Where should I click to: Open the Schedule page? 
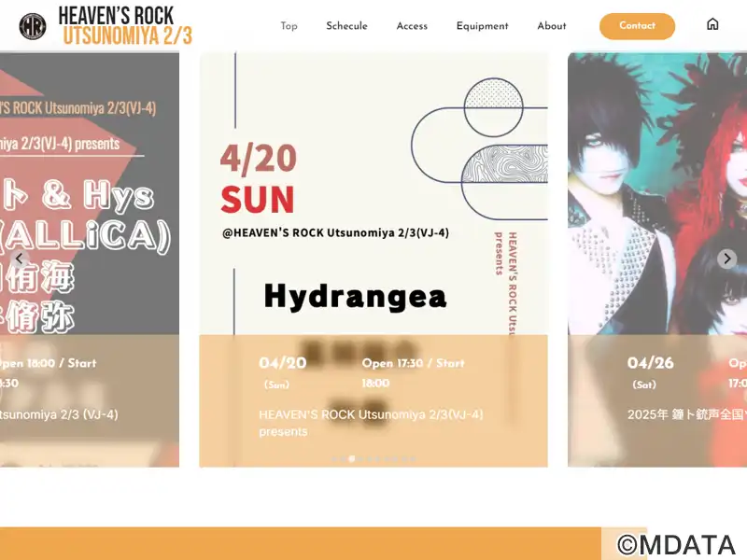pyautogui.click(x=346, y=26)
